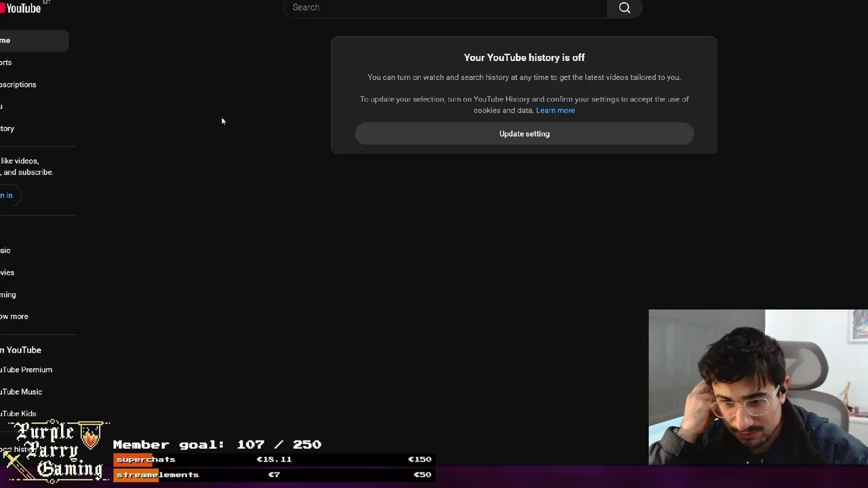
Task: Click the streamelements progress bar
Action: click(x=274, y=474)
